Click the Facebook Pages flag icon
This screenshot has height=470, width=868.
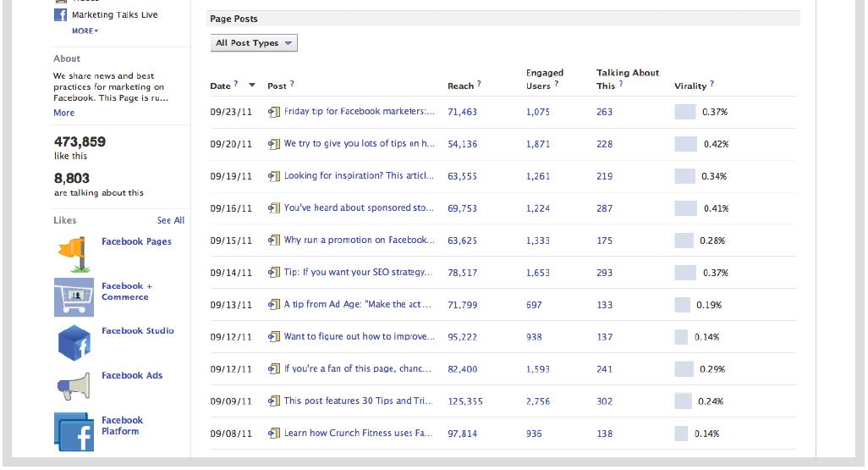pos(74,252)
